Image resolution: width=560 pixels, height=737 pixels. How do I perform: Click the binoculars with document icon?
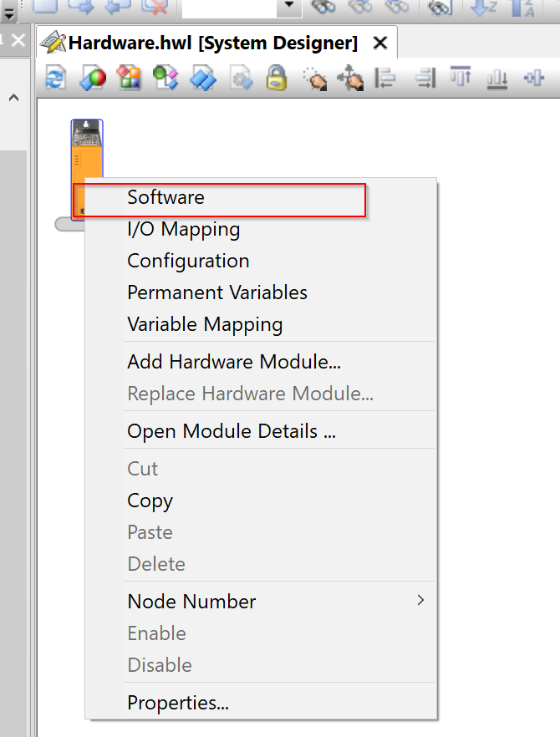coord(439,7)
